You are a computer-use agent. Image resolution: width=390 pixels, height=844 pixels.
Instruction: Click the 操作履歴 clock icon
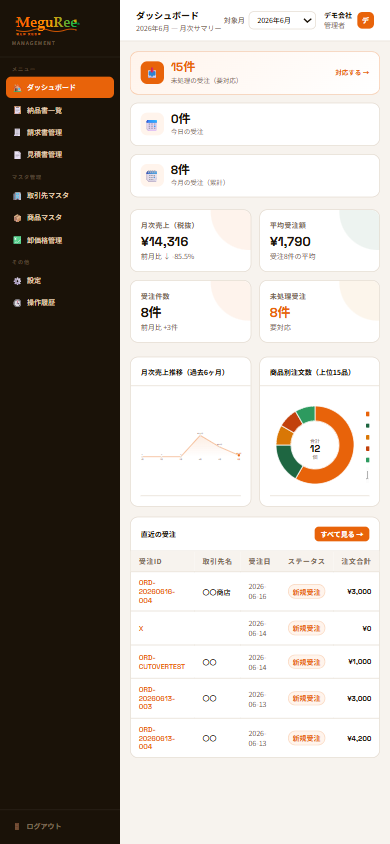(17, 303)
